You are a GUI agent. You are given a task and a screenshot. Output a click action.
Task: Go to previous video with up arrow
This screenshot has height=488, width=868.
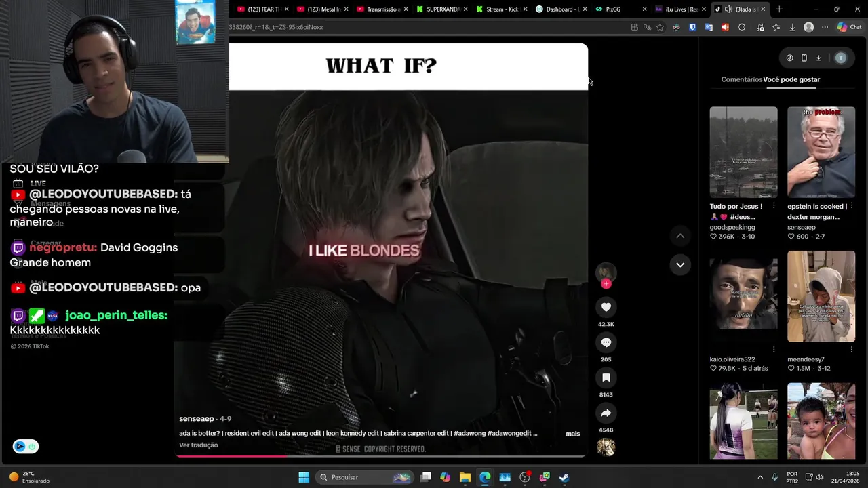(x=680, y=236)
